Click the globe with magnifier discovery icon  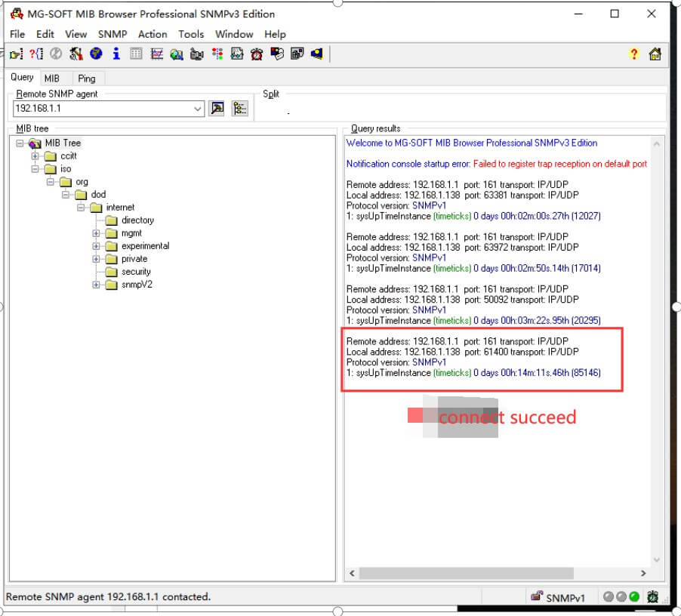pos(177,54)
